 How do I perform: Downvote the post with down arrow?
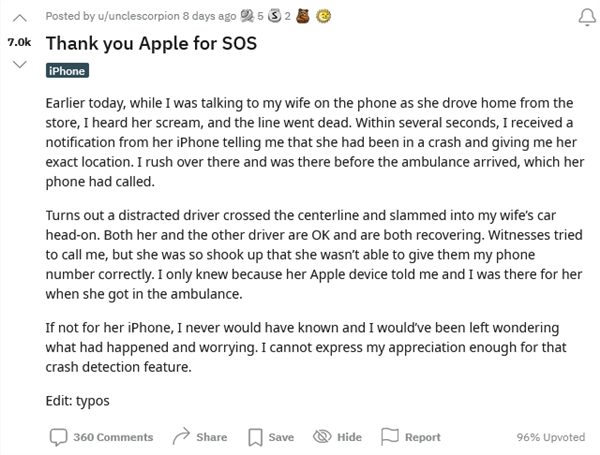tap(20, 65)
